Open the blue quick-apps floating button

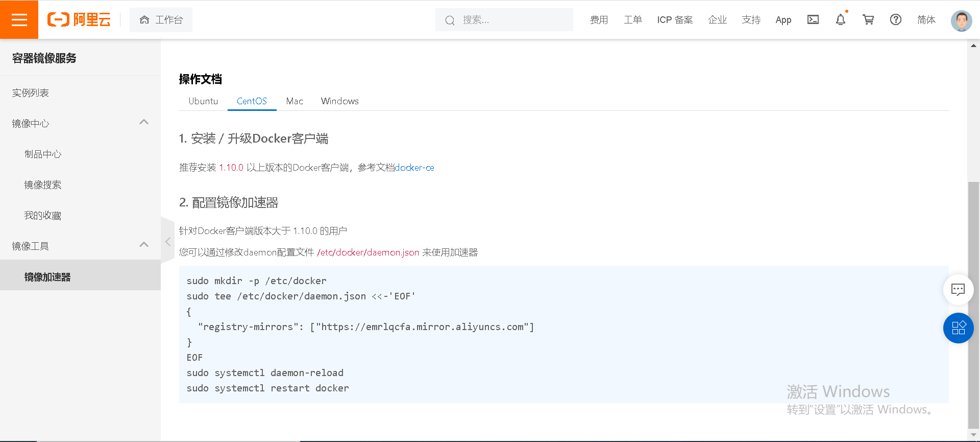(958, 328)
